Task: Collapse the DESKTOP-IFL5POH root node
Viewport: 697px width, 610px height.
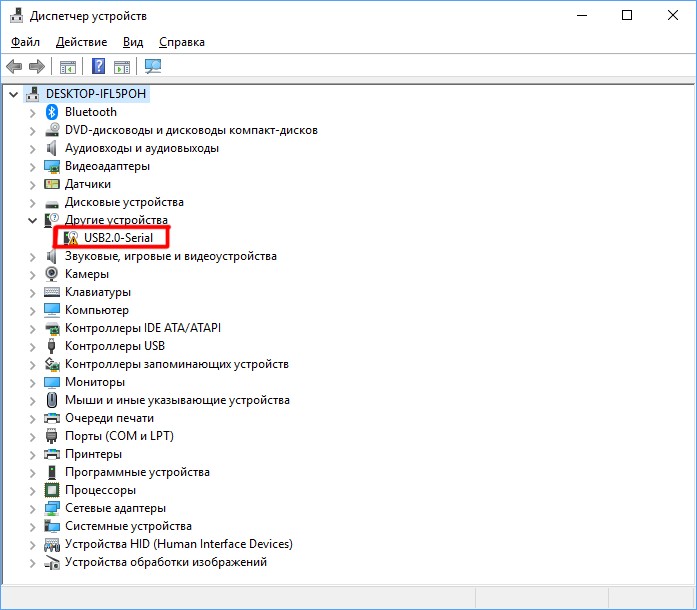Action: click(x=14, y=94)
